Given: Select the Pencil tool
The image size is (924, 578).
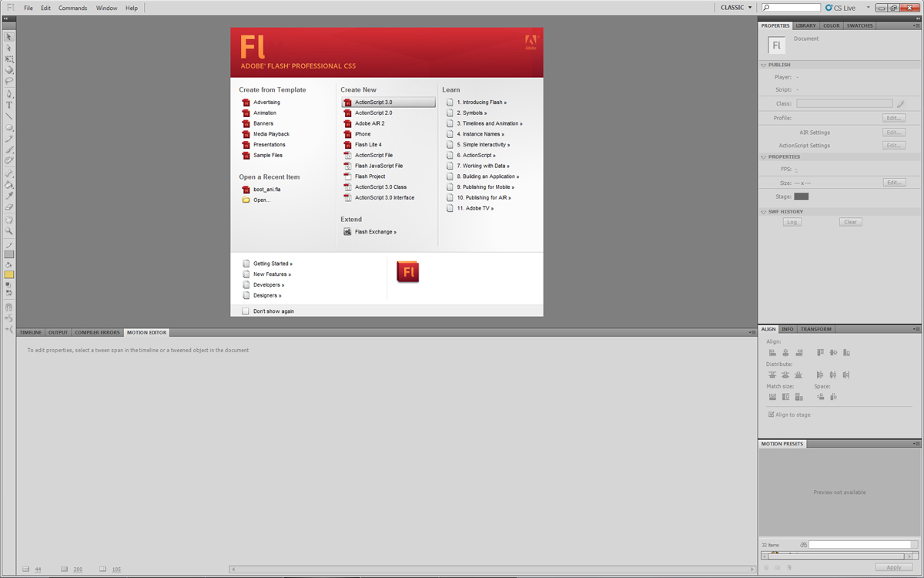Looking at the screenshot, I should pyautogui.click(x=9, y=139).
